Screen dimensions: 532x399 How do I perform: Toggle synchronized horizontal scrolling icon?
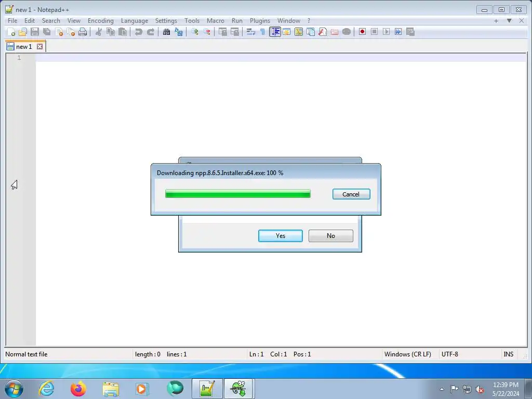235,32
